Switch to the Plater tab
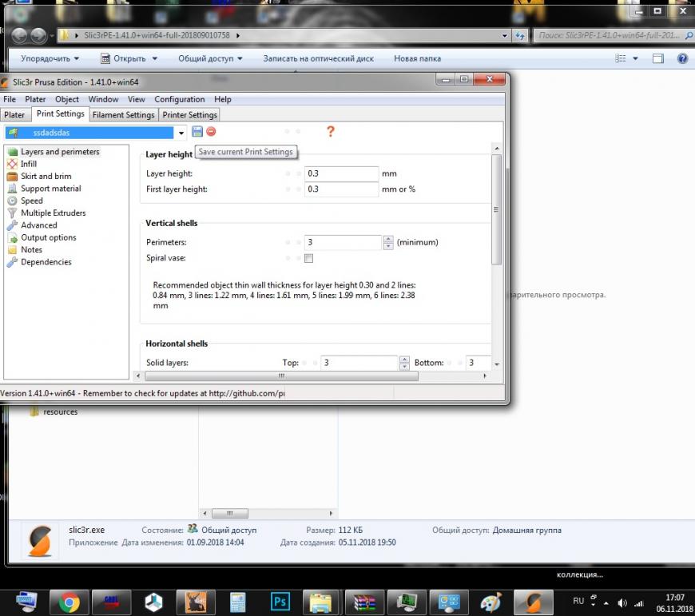The image size is (695, 616). point(14,115)
